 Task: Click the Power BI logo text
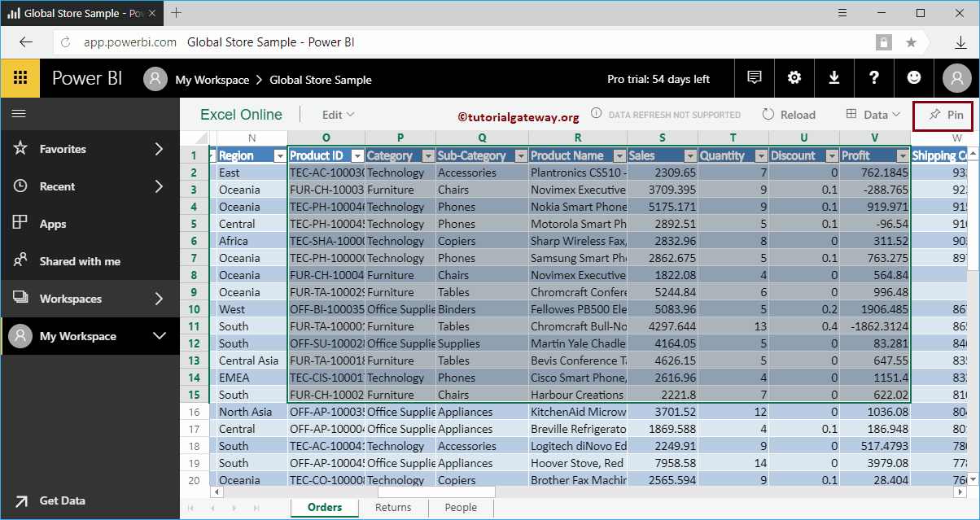coord(88,78)
